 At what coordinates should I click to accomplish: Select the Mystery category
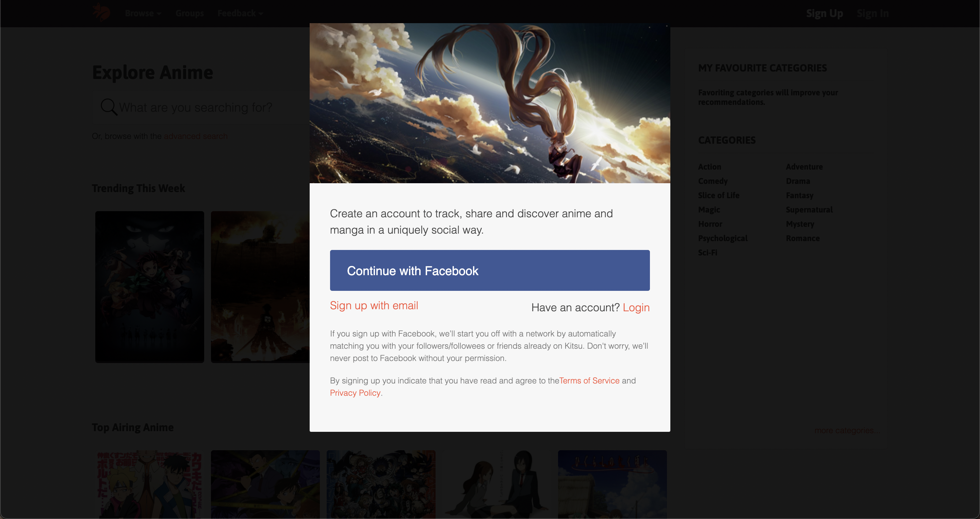[x=800, y=224]
